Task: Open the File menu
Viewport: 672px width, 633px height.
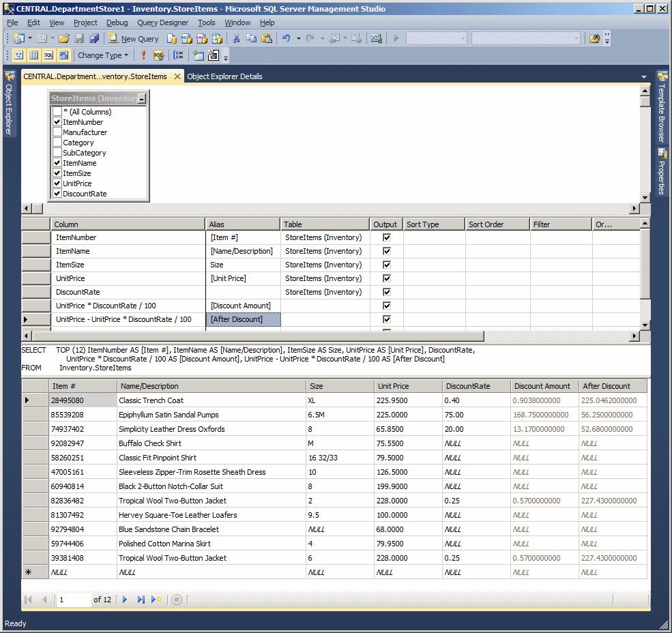Action: pos(12,23)
